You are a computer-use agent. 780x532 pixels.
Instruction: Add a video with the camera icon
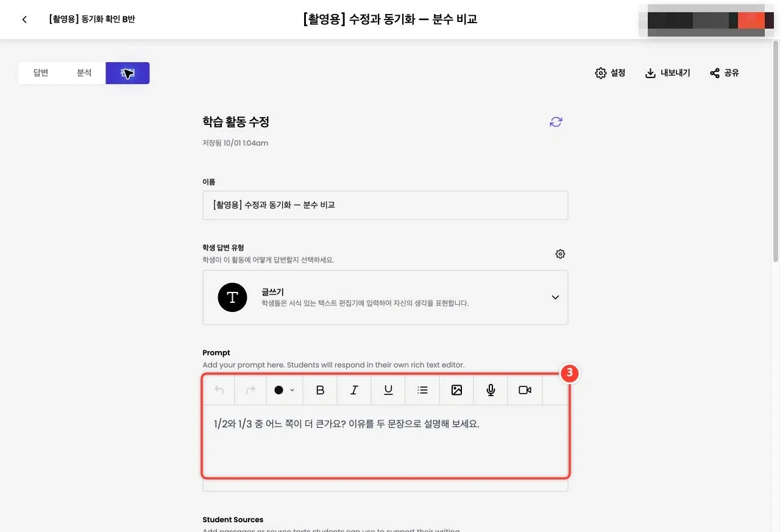[x=525, y=390]
